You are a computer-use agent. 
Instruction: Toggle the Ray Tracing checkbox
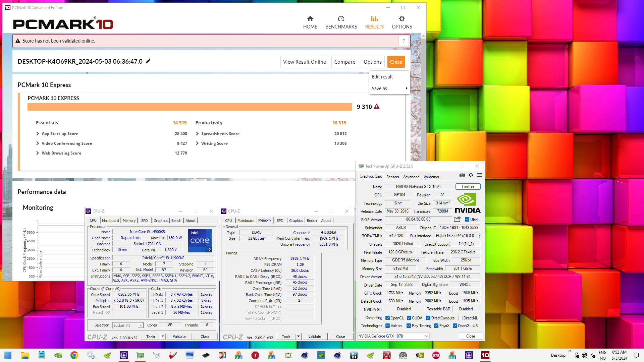[409, 326]
